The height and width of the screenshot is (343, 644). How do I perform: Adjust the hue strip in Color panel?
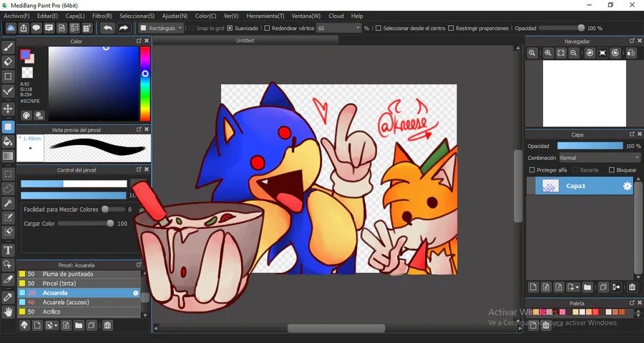pos(145,84)
